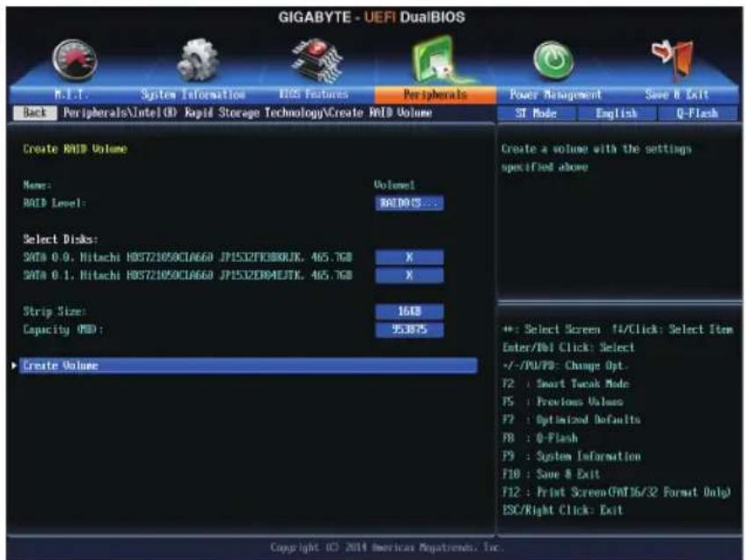Click the ESC/Right Click: Exit line
Screen dimensions: 746x560
pos(562,510)
